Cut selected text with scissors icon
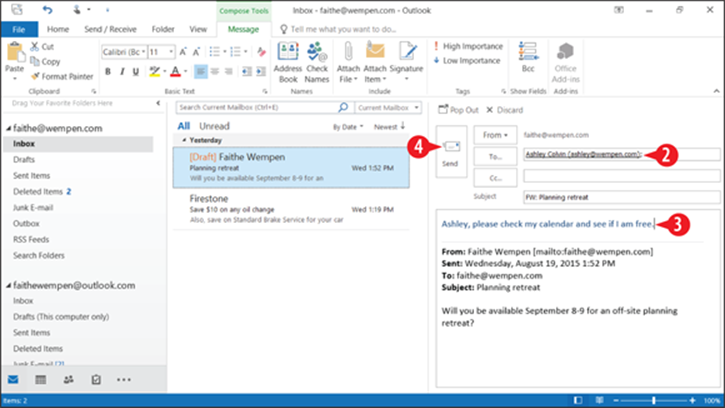This screenshot has height=408, width=725. click(34, 46)
